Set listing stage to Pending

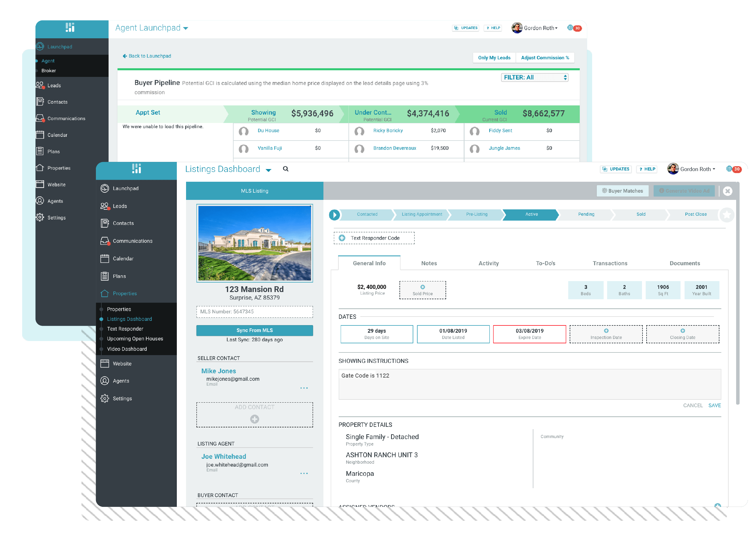tap(586, 215)
